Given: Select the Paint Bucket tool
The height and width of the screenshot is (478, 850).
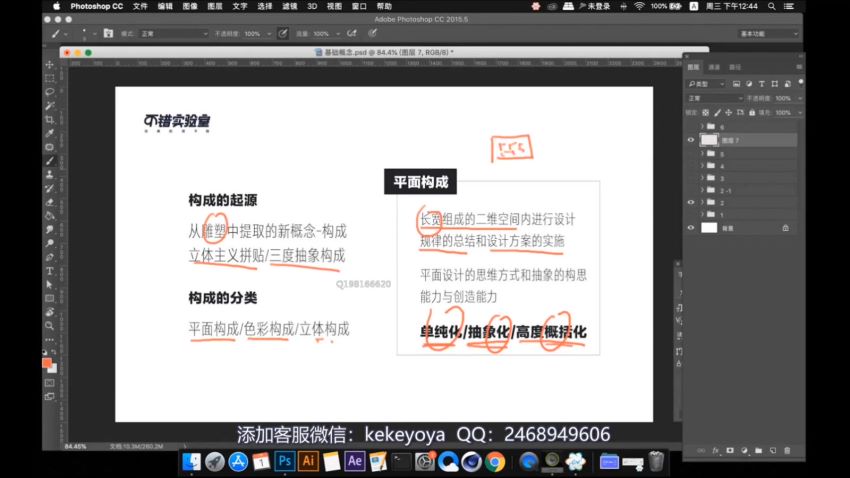Looking at the screenshot, I should click(49, 216).
